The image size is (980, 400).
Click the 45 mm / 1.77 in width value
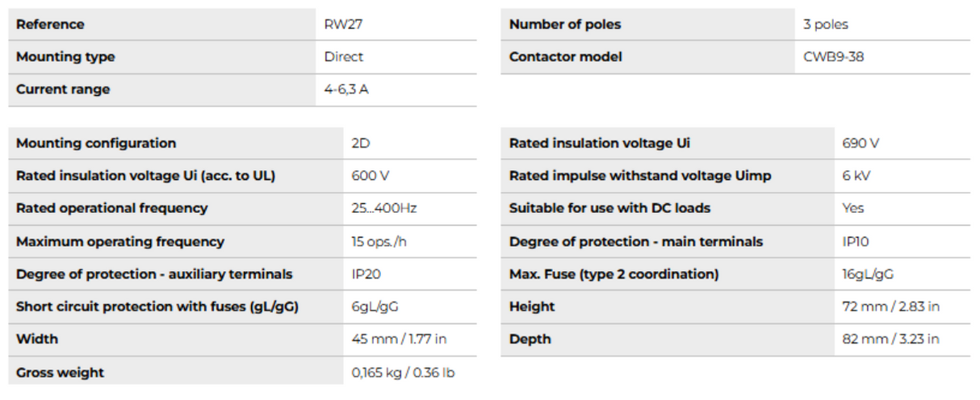(x=399, y=340)
